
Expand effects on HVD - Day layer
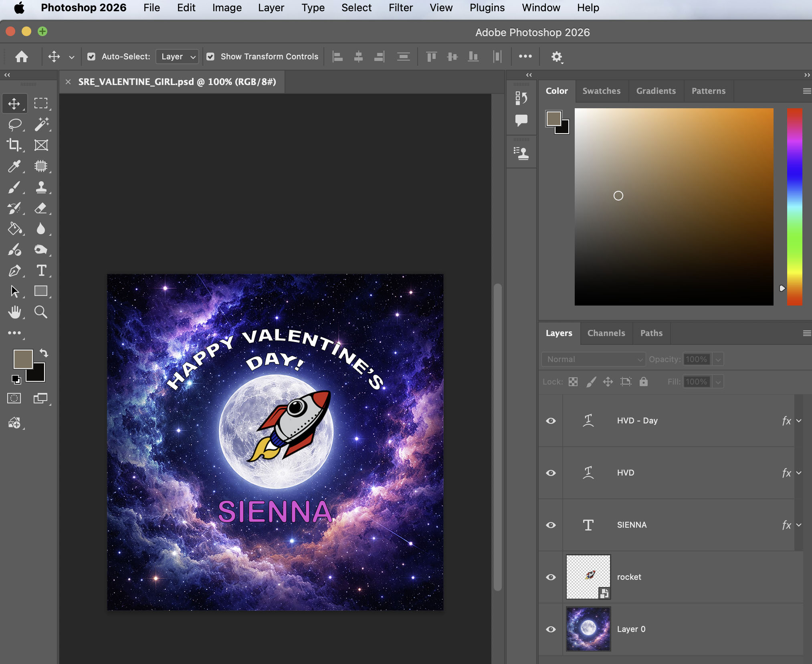[x=799, y=421]
